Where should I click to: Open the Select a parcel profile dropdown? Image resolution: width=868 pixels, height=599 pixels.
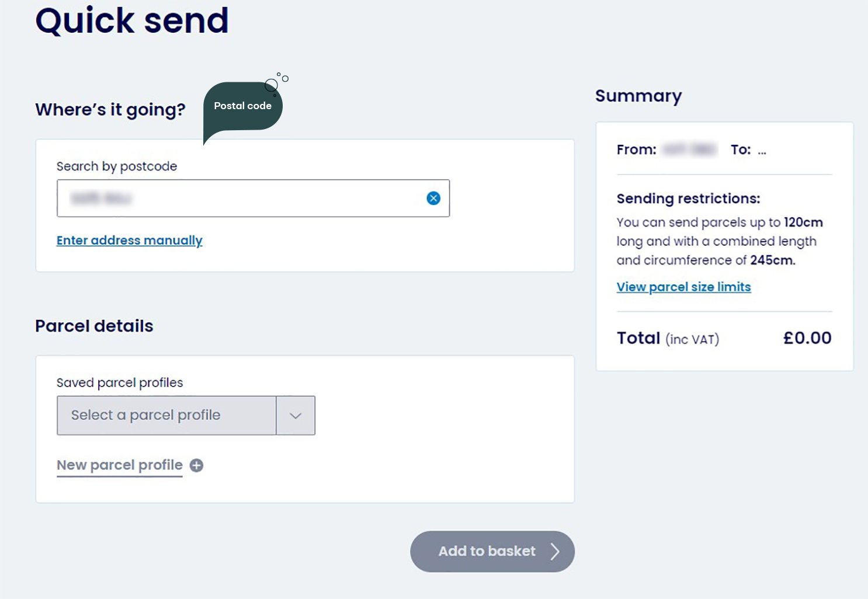click(x=166, y=415)
